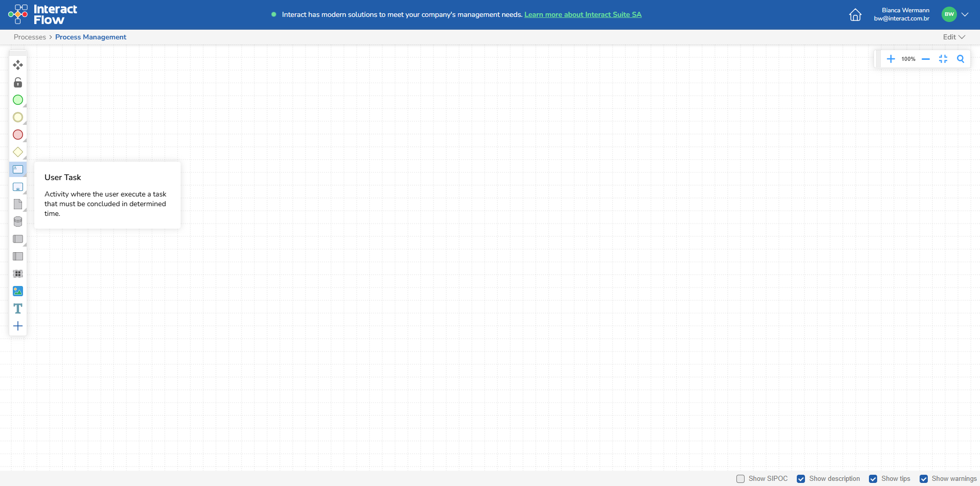Disable the Show warnings checkbox
The height and width of the screenshot is (486, 980).
[924, 479]
